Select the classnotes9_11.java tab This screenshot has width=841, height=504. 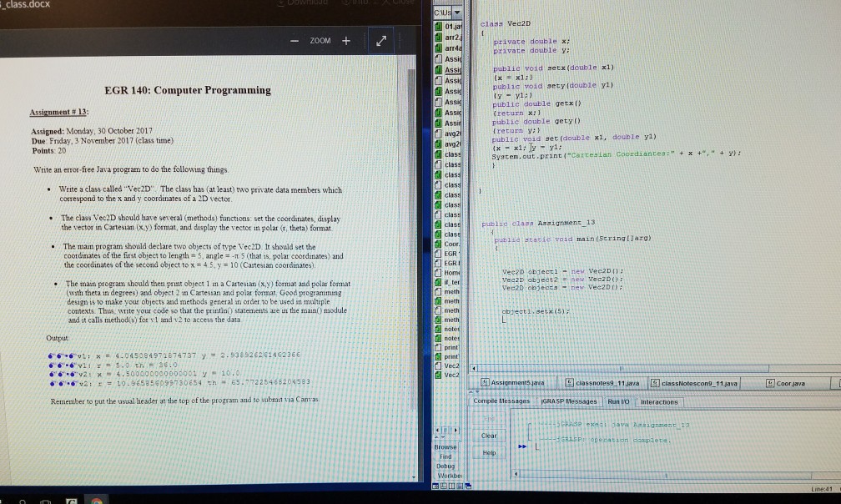tap(607, 383)
